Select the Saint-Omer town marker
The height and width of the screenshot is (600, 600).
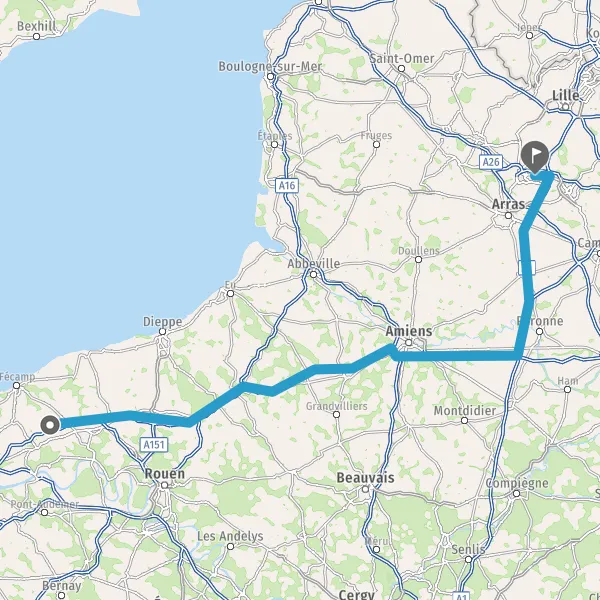pos(401,68)
